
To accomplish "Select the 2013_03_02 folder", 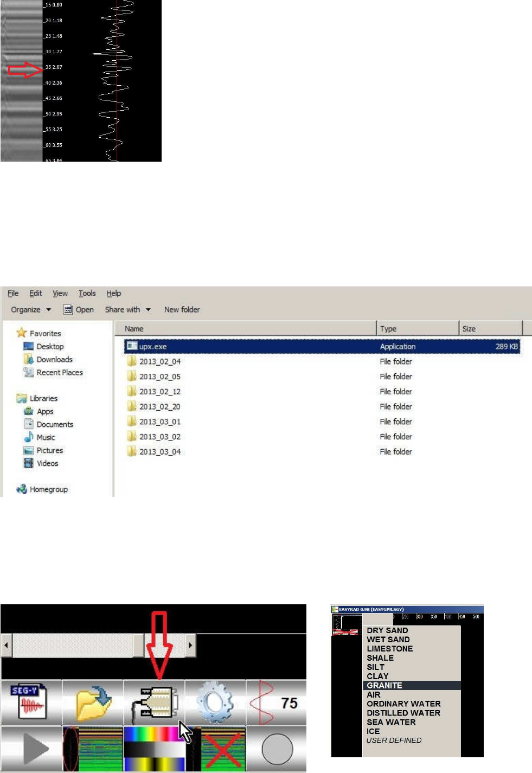I will point(154,436).
